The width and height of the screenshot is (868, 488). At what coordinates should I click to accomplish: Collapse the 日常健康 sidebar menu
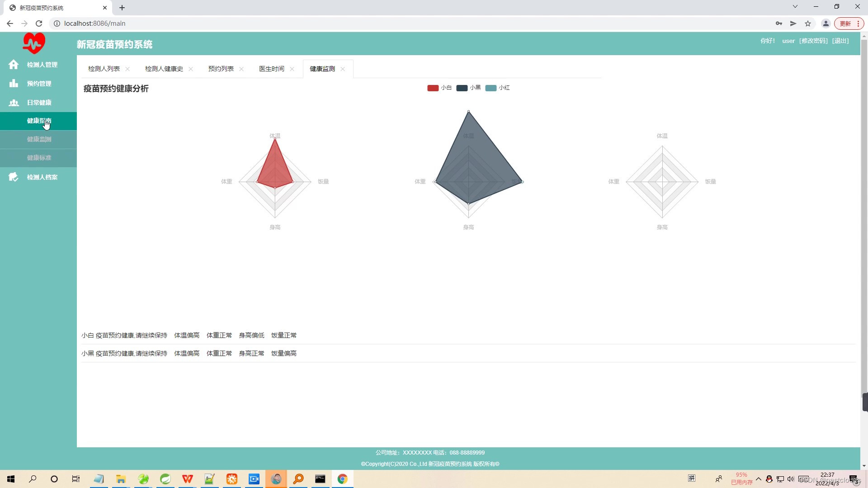[x=39, y=103]
